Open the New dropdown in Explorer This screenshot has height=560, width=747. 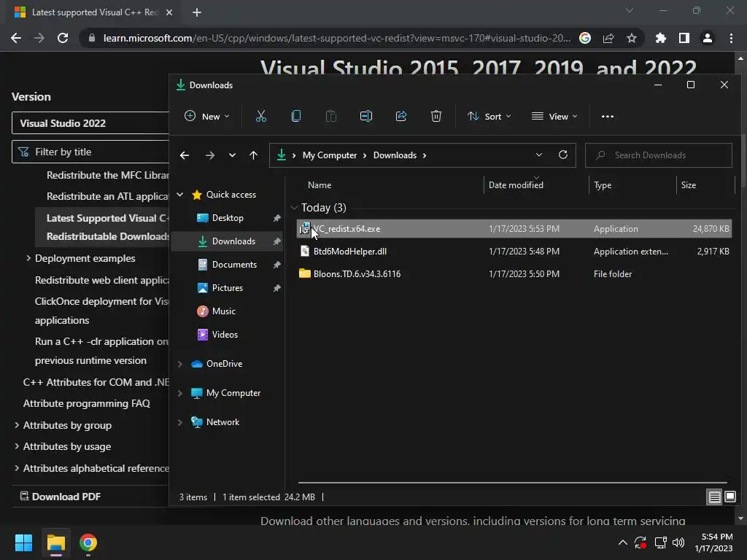(x=206, y=116)
